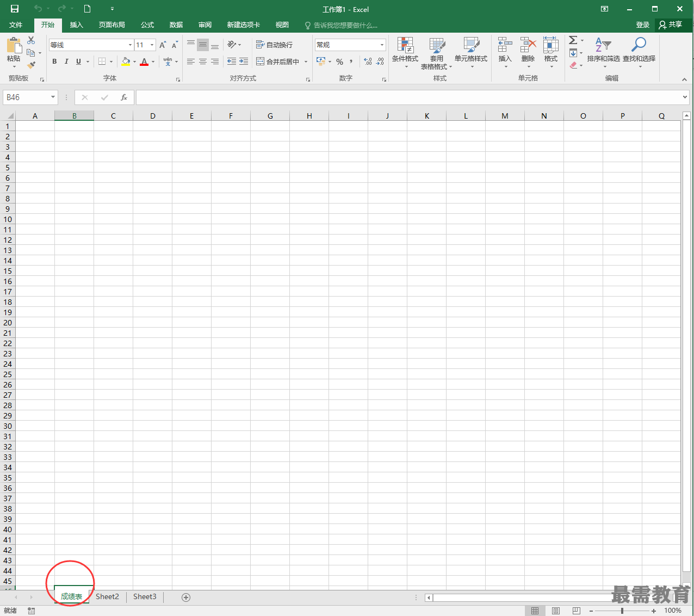Image resolution: width=694 pixels, height=616 pixels.
Task: Redo the last action
Action: point(61,9)
